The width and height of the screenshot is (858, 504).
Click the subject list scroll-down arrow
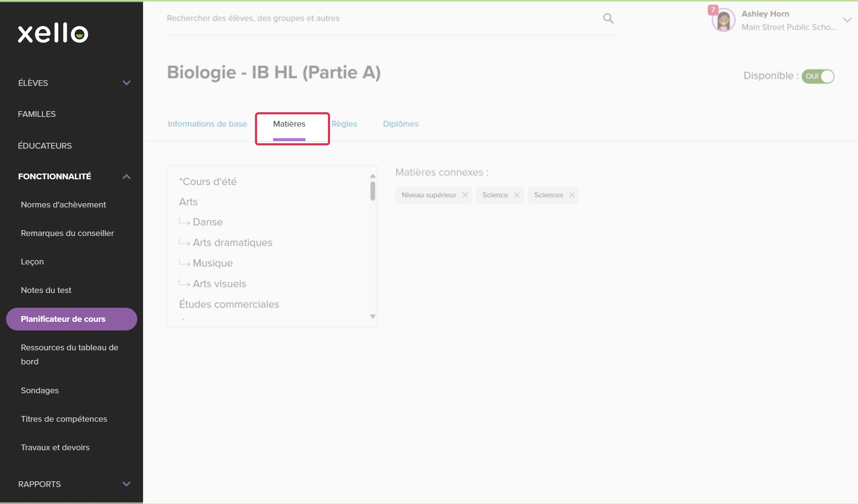coord(373,316)
